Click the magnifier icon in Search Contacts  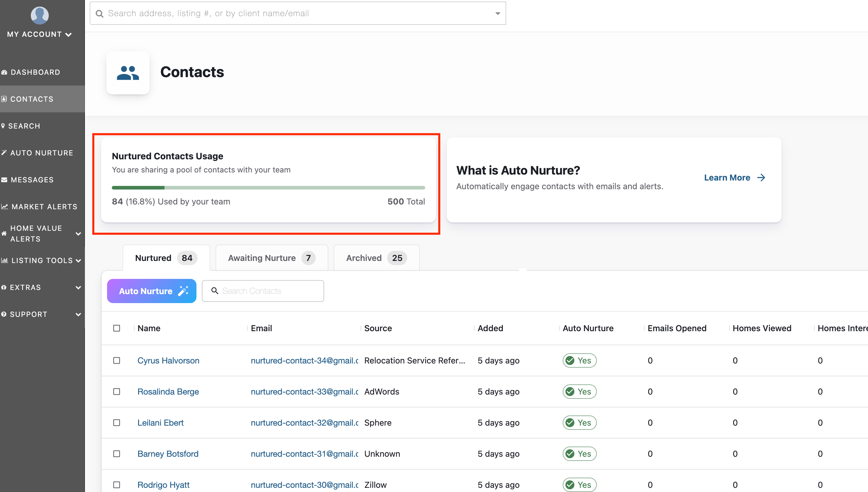(x=215, y=291)
